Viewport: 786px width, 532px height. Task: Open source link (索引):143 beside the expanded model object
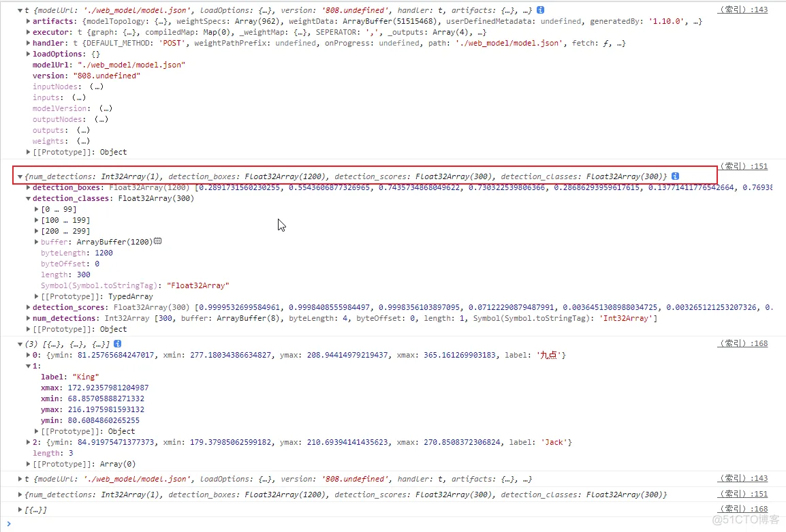742,10
